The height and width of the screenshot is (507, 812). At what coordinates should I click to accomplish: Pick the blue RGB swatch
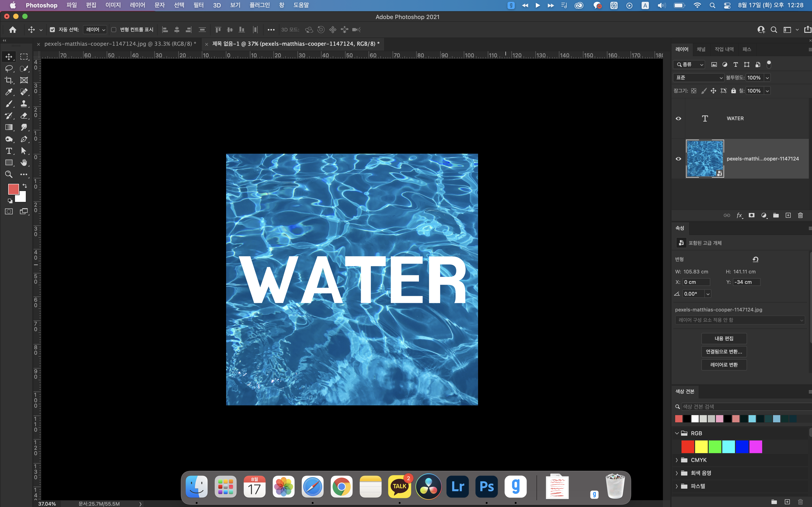coord(742,447)
